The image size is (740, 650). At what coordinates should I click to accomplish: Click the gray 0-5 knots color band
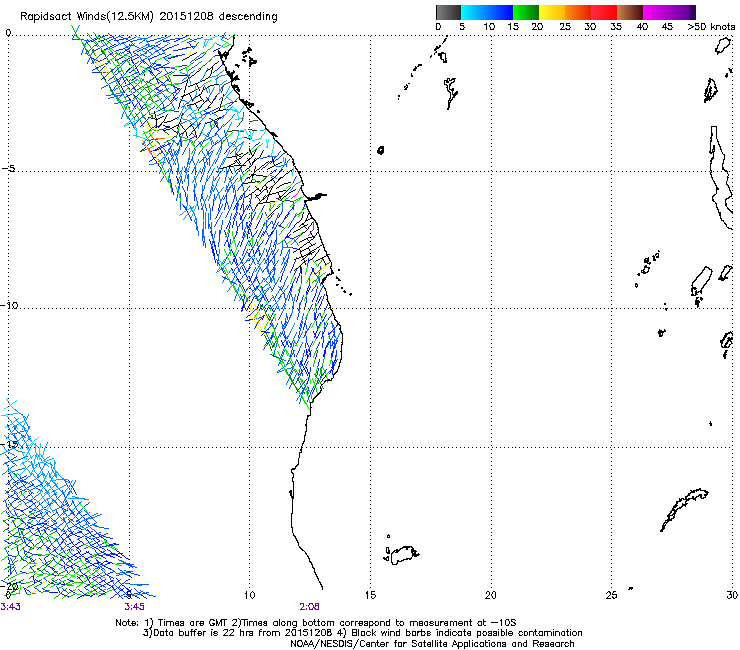448,12
